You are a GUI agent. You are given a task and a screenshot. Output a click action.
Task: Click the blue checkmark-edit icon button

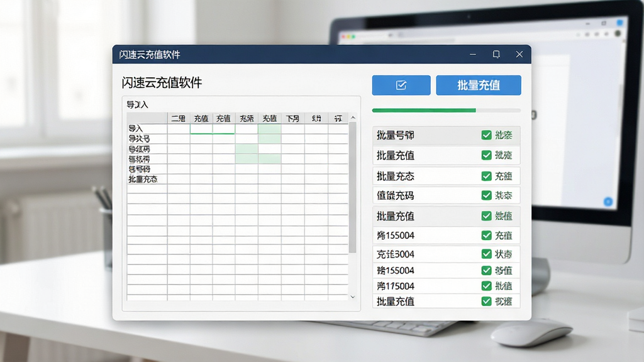(x=401, y=85)
